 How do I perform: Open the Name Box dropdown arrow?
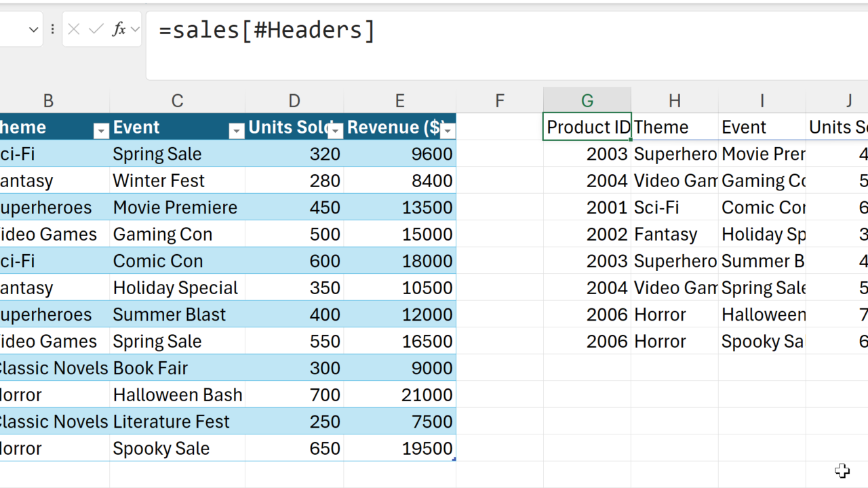33,29
